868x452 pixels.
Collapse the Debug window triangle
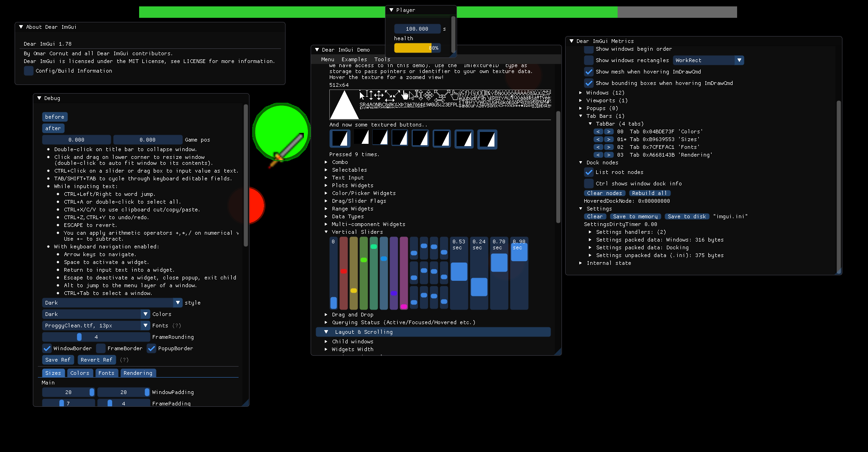pyautogui.click(x=39, y=98)
